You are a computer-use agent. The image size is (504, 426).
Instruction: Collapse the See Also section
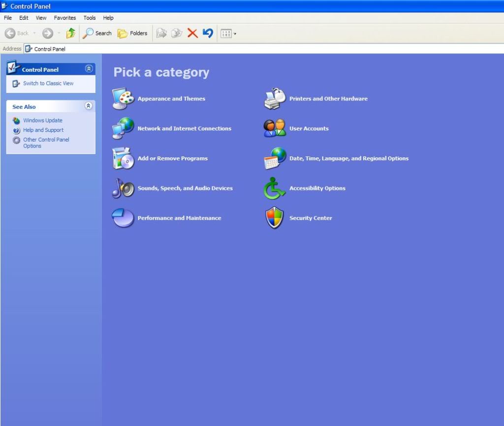pos(89,106)
